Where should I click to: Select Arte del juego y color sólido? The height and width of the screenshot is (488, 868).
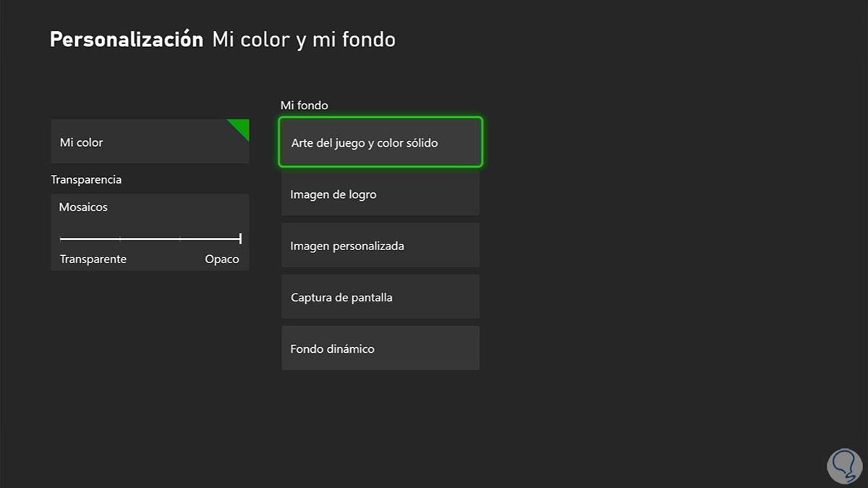[380, 142]
